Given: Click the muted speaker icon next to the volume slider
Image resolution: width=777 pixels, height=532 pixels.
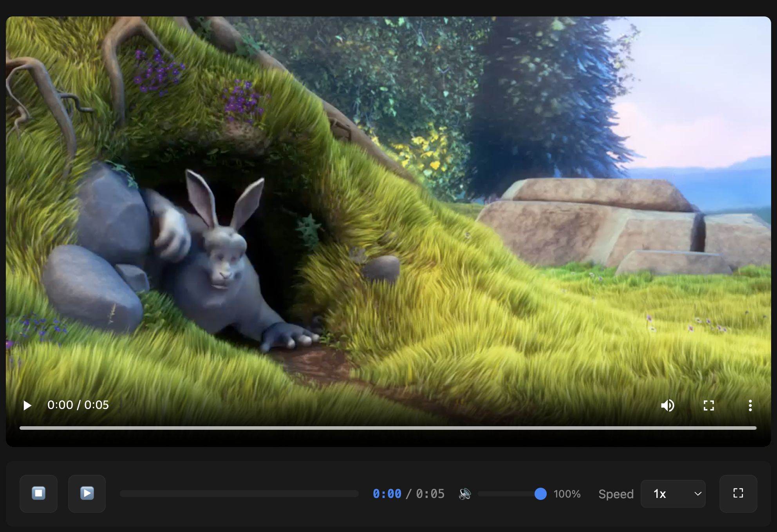Looking at the screenshot, I should [x=465, y=494].
